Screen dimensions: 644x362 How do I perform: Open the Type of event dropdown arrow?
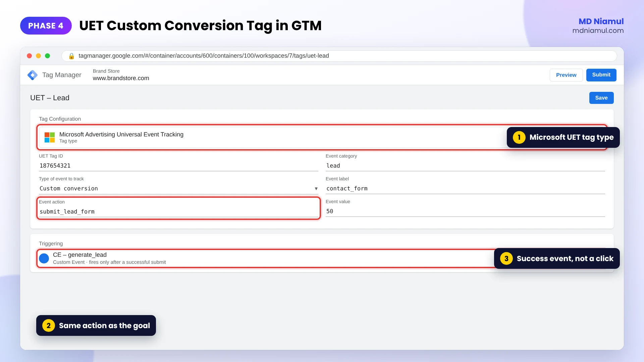[x=316, y=189]
